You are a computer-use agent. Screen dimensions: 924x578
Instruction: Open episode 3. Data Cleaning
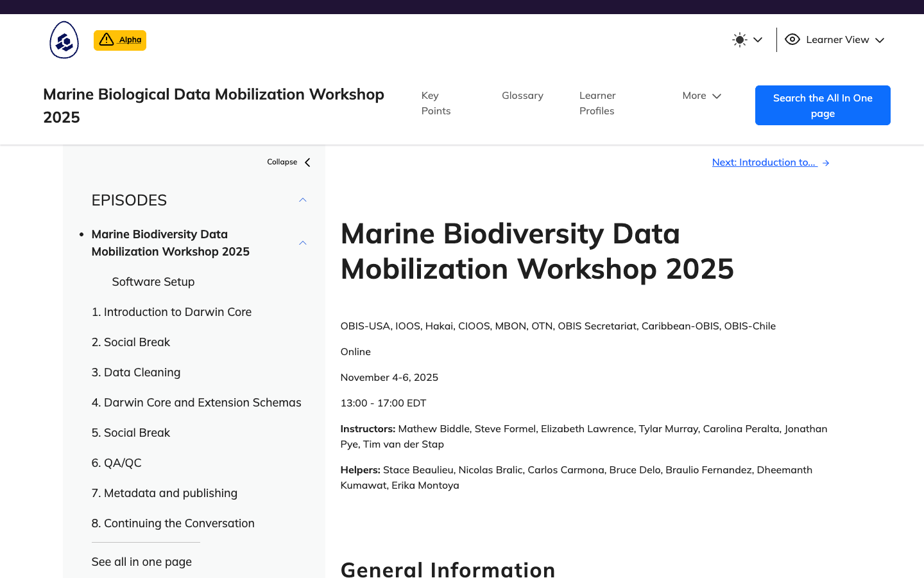[x=136, y=372]
